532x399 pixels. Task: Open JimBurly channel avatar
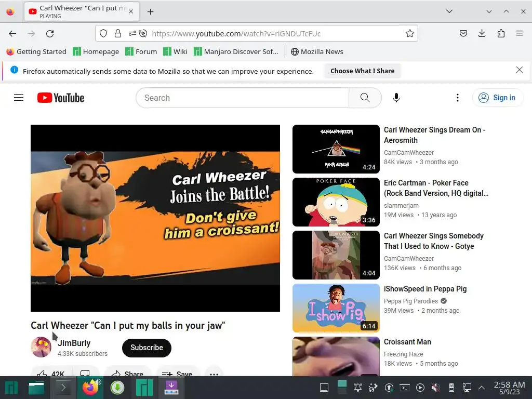click(41, 347)
